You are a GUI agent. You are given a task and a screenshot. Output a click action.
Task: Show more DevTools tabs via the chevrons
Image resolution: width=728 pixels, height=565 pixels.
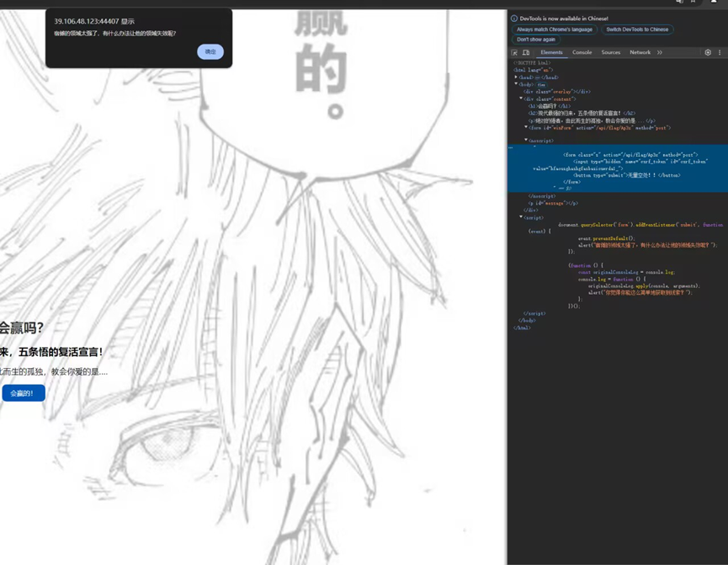point(659,52)
